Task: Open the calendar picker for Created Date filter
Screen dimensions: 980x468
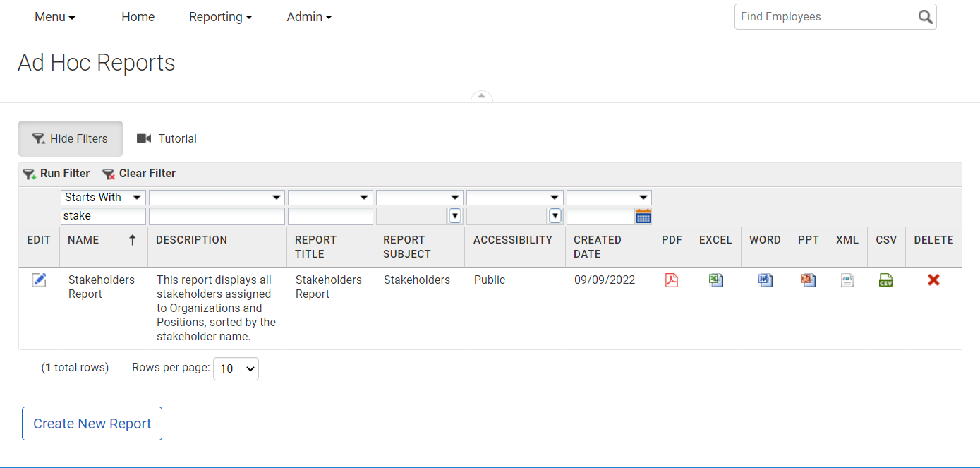Action: pyautogui.click(x=643, y=215)
